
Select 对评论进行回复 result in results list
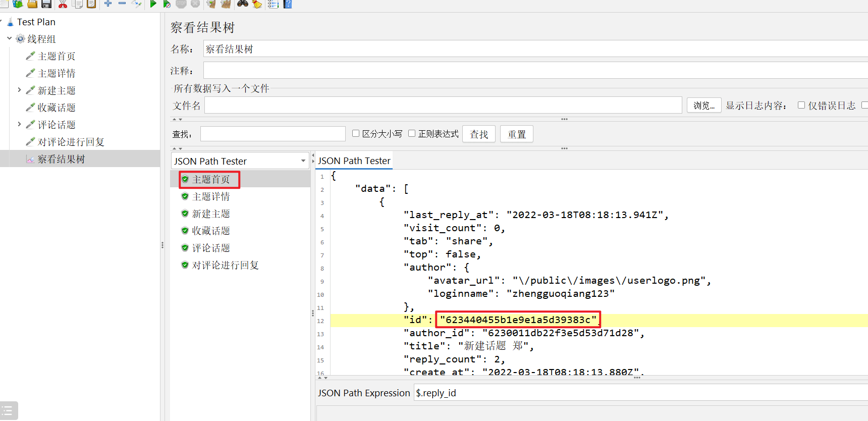tap(226, 265)
